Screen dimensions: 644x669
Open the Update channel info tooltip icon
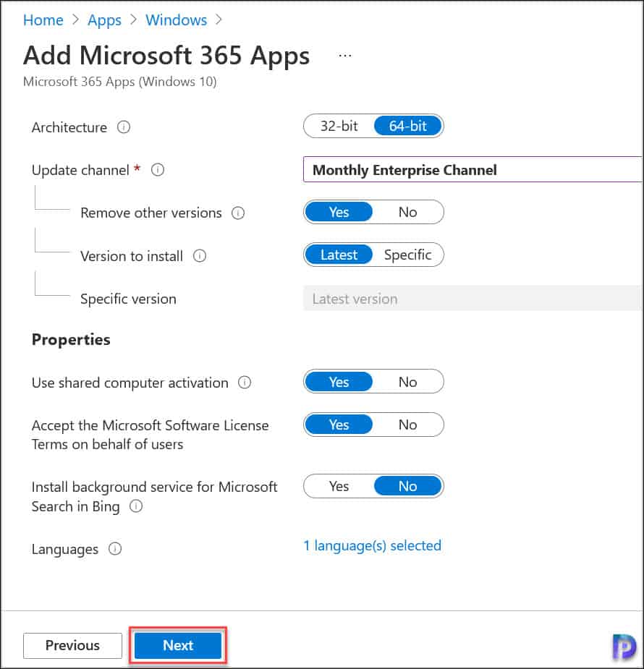tap(158, 170)
